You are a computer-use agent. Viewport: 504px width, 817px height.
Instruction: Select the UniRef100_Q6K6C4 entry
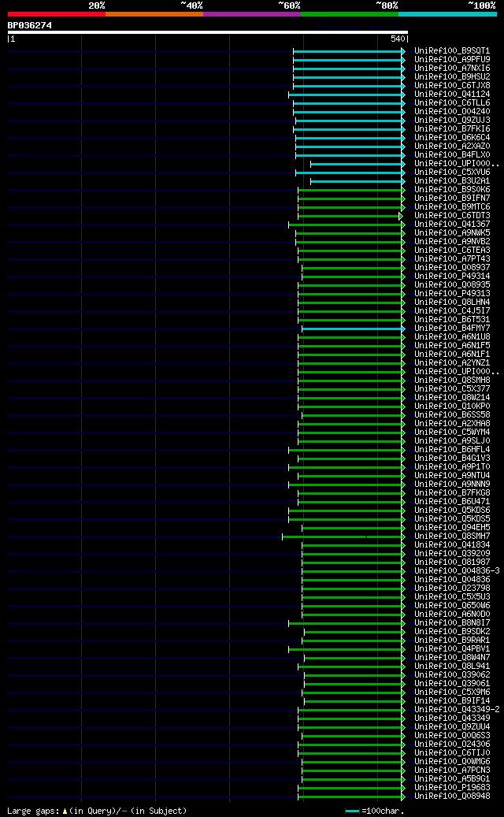pyautogui.click(x=452, y=138)
